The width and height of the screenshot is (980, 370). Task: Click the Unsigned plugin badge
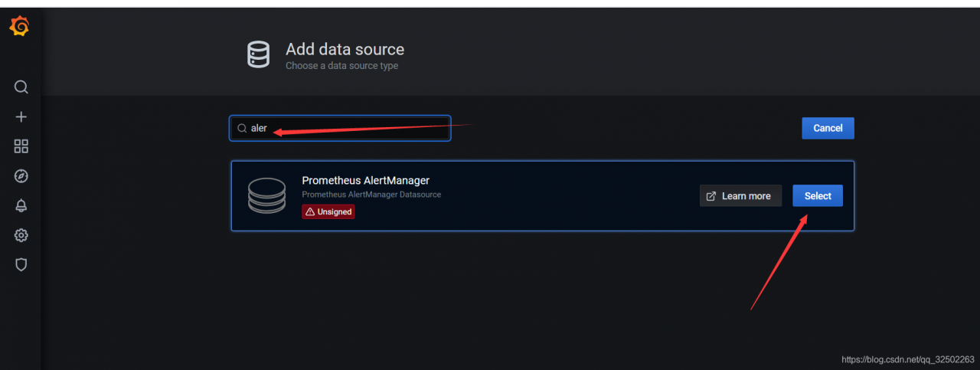(328, 211)
